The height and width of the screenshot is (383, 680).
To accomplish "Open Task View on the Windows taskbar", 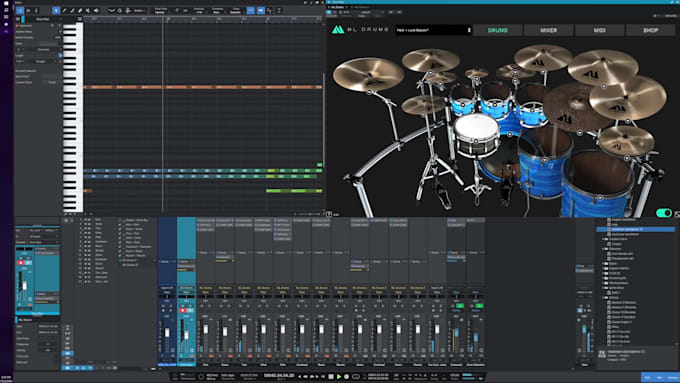I will 6,17.
